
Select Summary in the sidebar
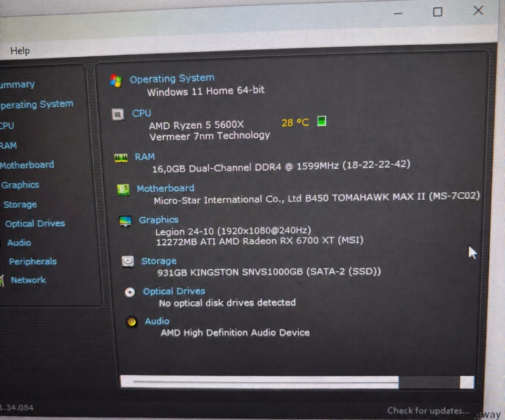[x=17, y=85]
